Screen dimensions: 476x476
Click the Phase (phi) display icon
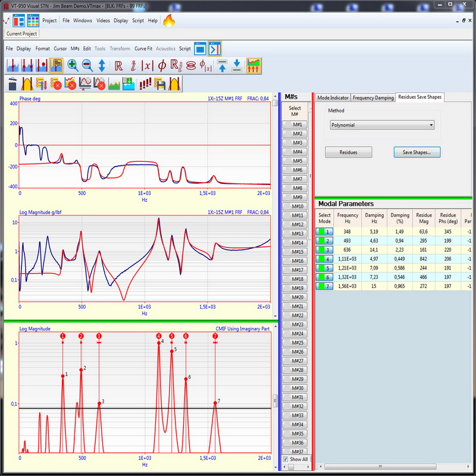[x=161, y=65]
